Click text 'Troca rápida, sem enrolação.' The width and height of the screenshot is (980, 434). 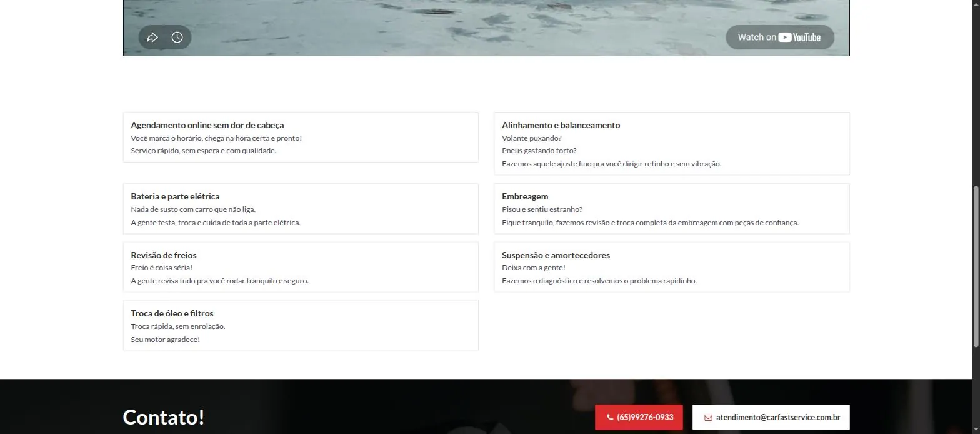pos(178,326)
